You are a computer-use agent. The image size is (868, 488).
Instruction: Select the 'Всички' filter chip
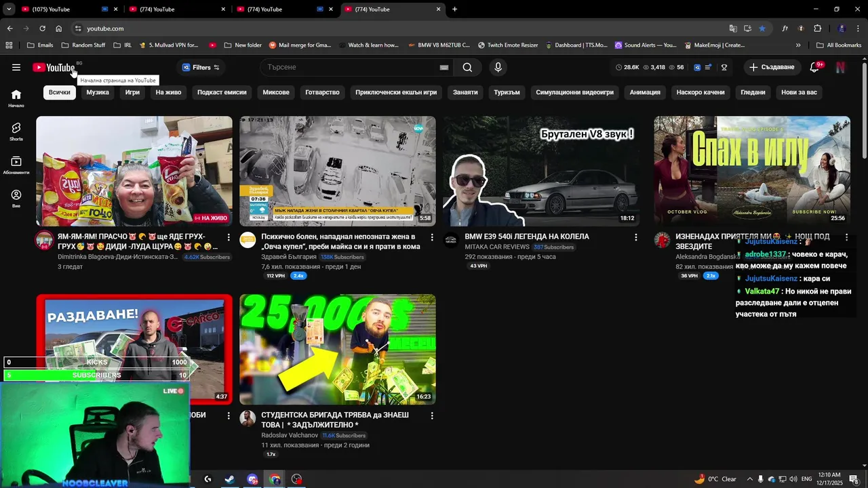point(59,92)
